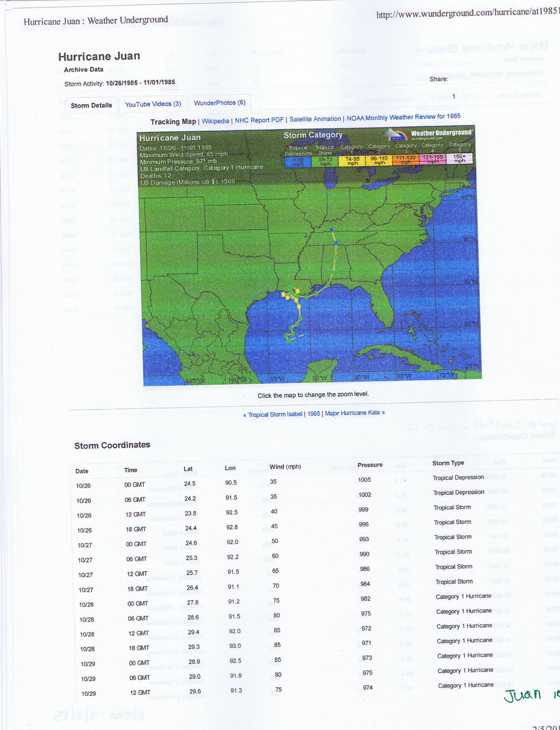
Task: Click the longitude value 93.0
Action: [x=235, y=646]
